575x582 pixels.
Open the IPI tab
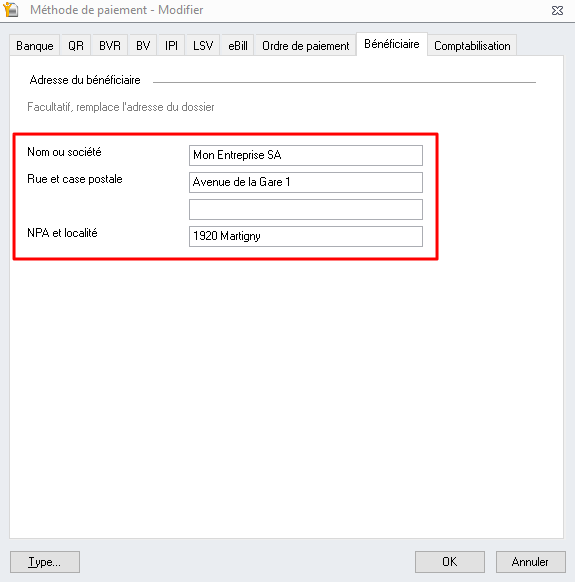(x=171, y=46)
